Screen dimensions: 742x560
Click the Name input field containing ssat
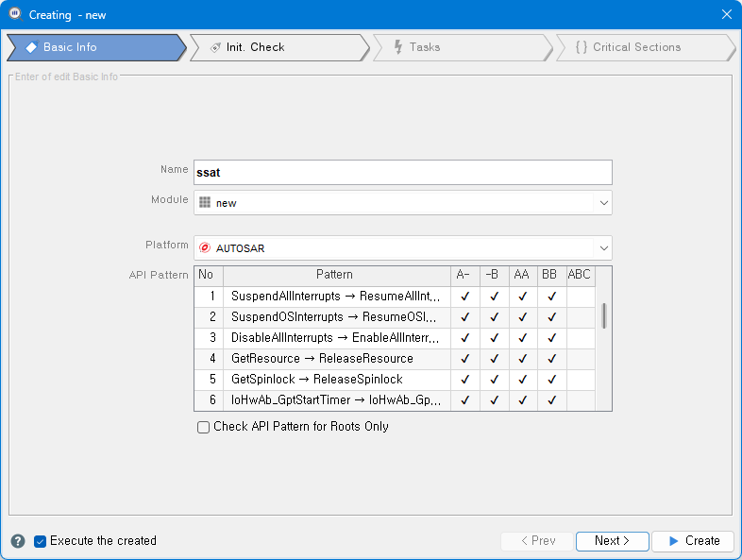coord(403,173)
